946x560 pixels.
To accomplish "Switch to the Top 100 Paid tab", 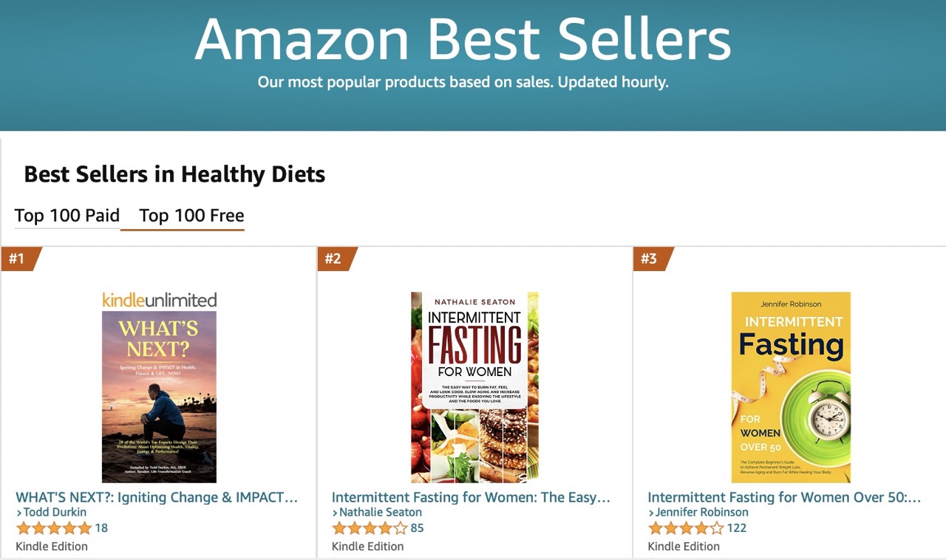I will pos(67,216).
